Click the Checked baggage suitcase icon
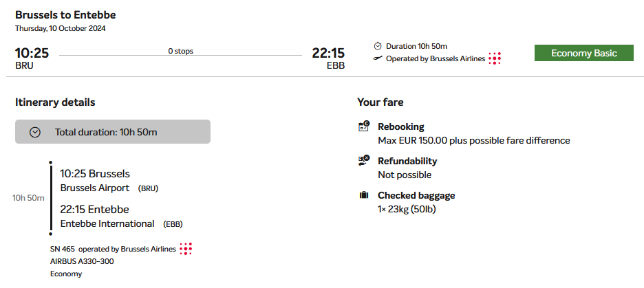The width and height of the screenshot is (644, 288). [x=364, y=195]
